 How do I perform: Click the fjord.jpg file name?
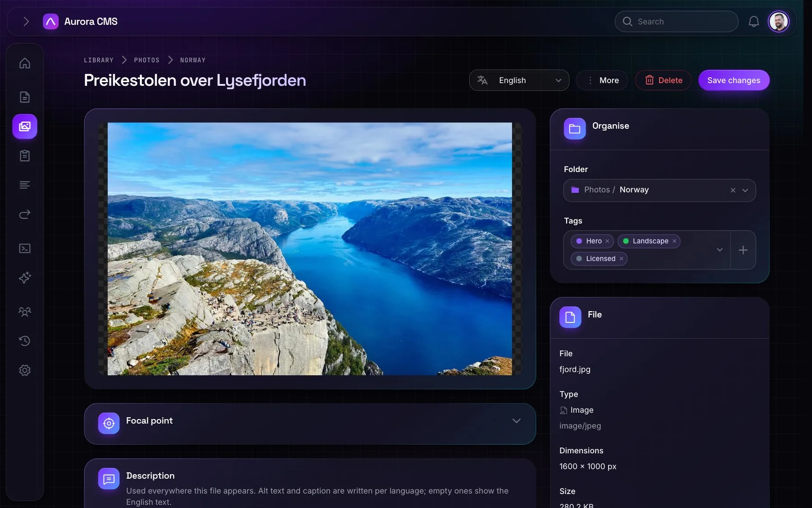click(x=575, y=369)
